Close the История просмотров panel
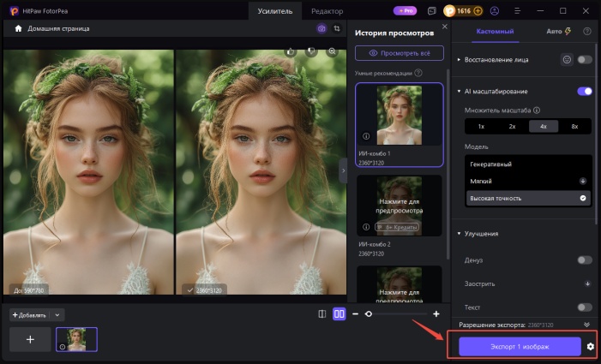The width and height of the screenshot is (601, 364). coord(445,27)
